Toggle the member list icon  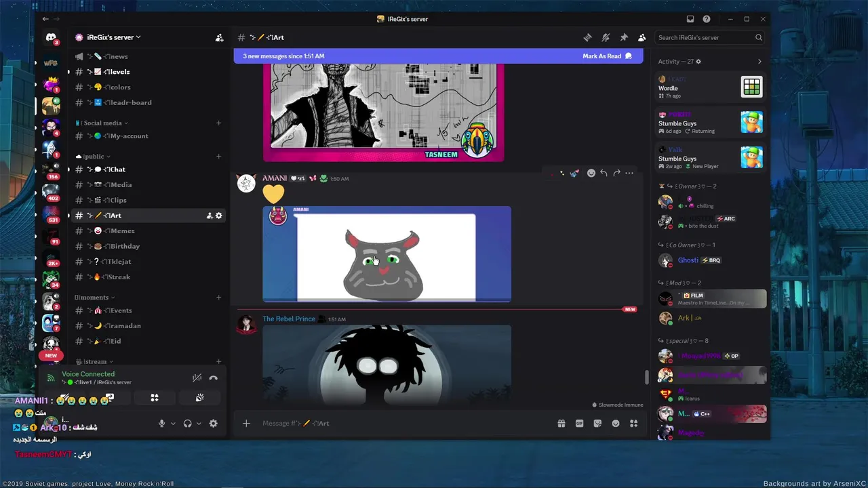click(642, 38)
